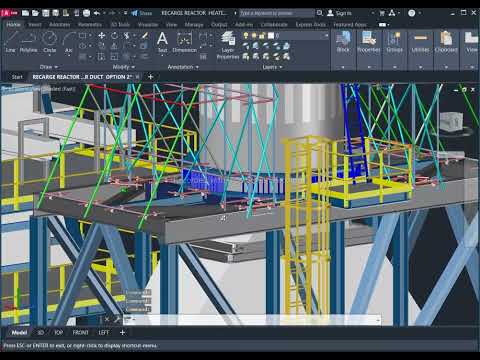Select the Stretch tool

tap(102, 57)
